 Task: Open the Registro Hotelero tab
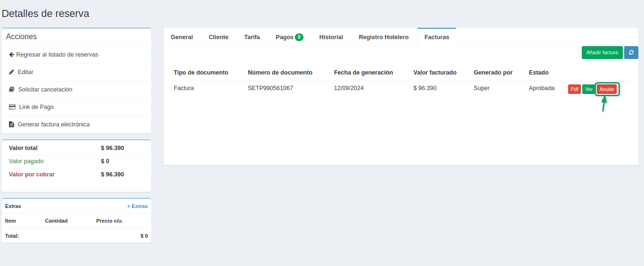point(383,37)
